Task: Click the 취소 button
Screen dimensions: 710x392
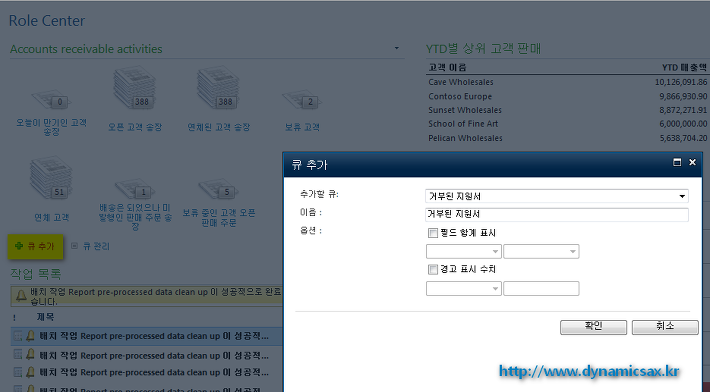Action: click(x=665, y=327)
